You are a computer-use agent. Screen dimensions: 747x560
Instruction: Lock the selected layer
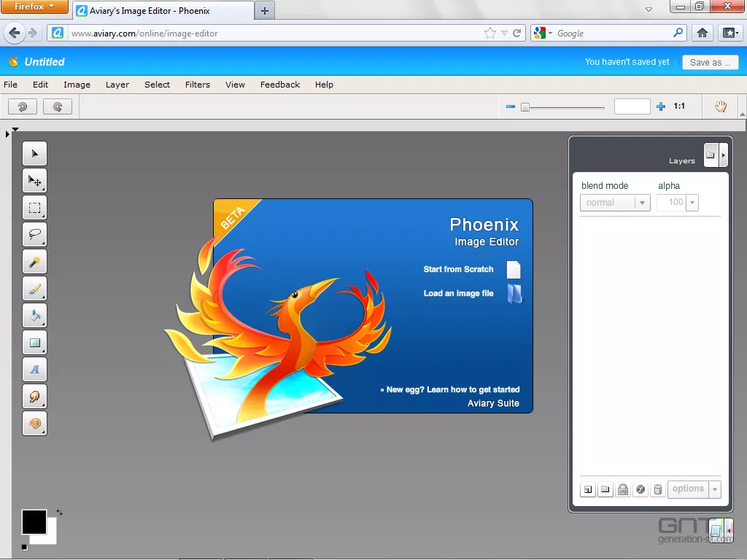click(623, 489)
